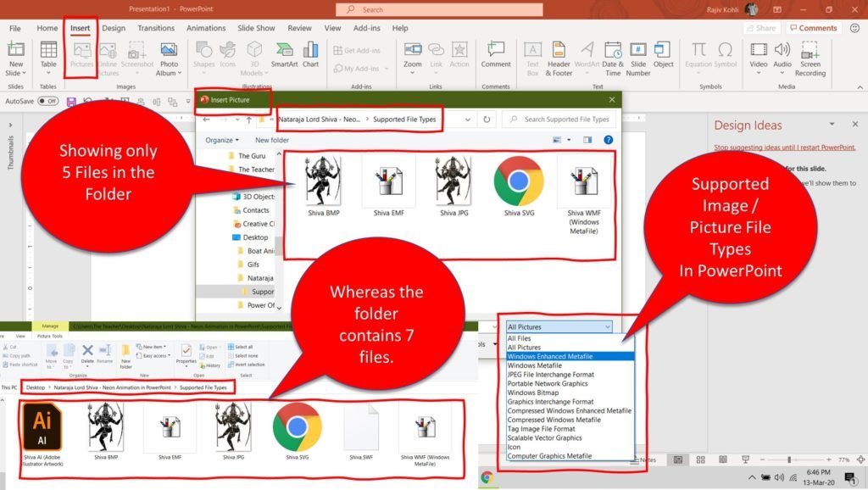Select Shiva BMP file in dialog
Viewport: 868px width, 490px height.
[324, 187]
